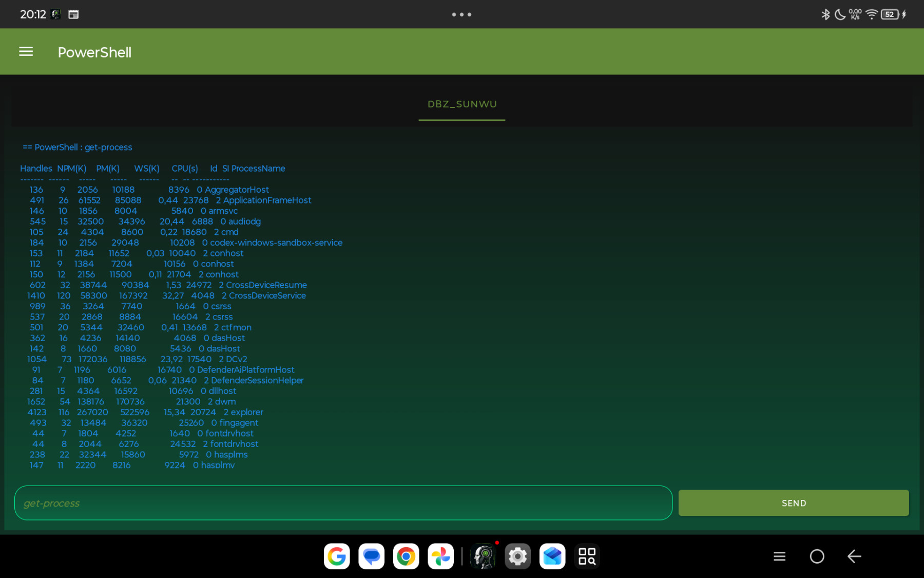Click the DefenderAiPlatformHost process row
The image size is (924, 578).
(163, 370)
